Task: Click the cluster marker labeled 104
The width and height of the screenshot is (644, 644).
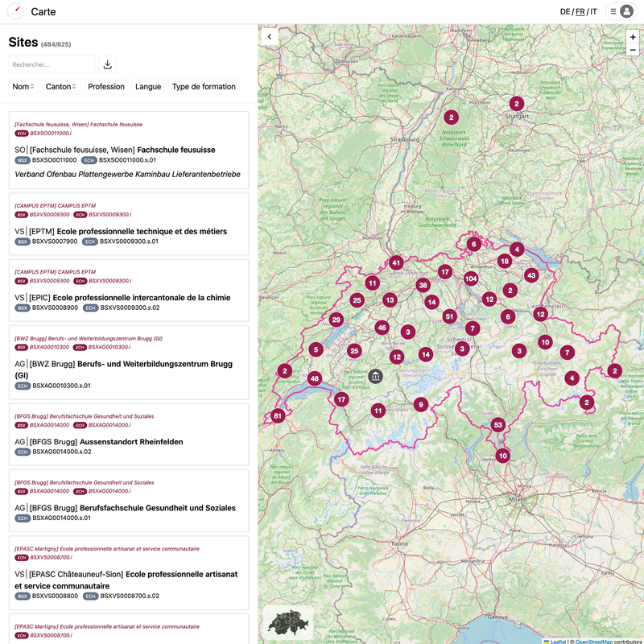Action: tap(470, 277)
